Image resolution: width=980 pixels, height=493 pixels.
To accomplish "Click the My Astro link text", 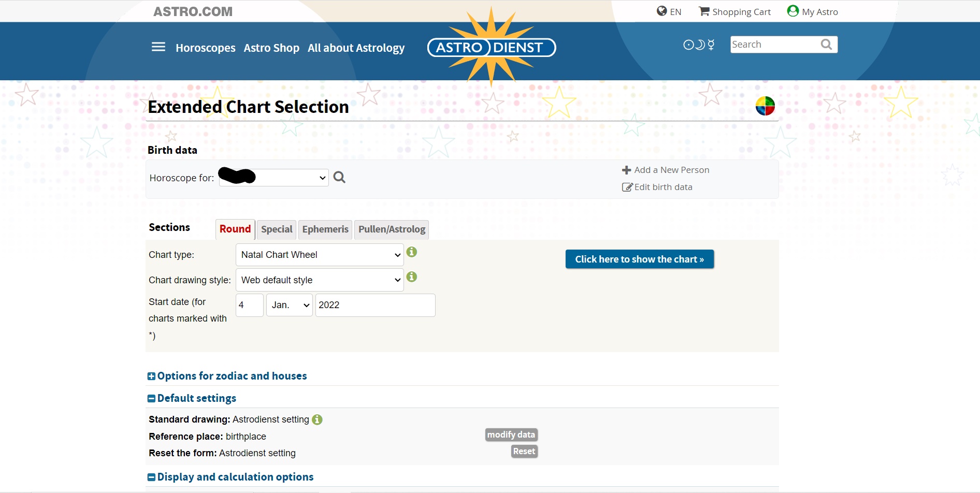I will [x=820, y=12].
